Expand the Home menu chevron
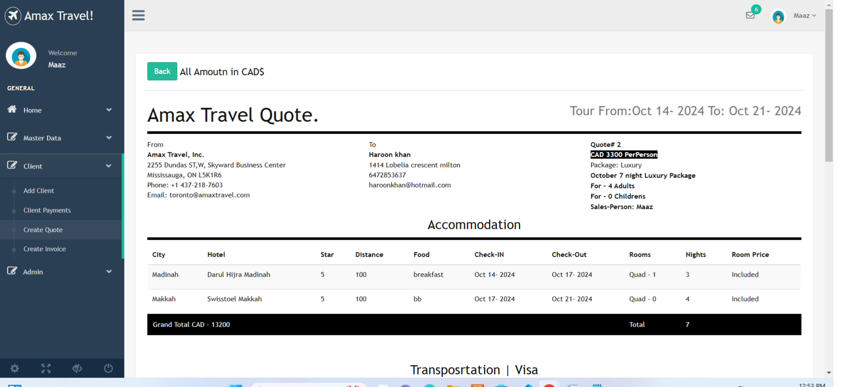This screenshot has width=868, height=387. (x=109, y=110)
